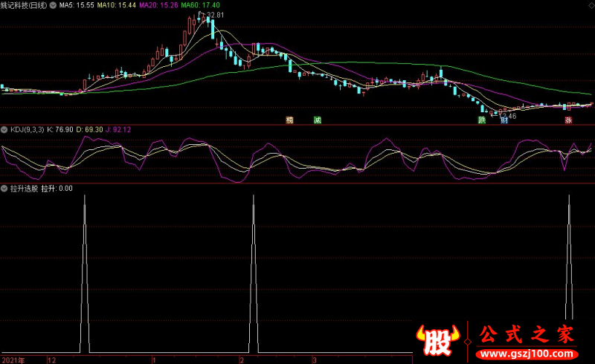Image resolution: width=595 pixels, height=364 pixels.
Task: Click the 拉升: 0.00 value
Action: coord(57,189)
